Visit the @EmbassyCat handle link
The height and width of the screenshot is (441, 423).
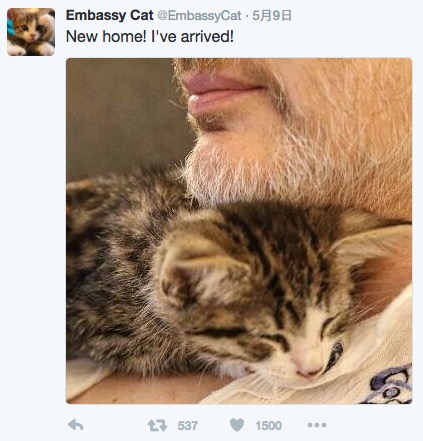(199, 16)
